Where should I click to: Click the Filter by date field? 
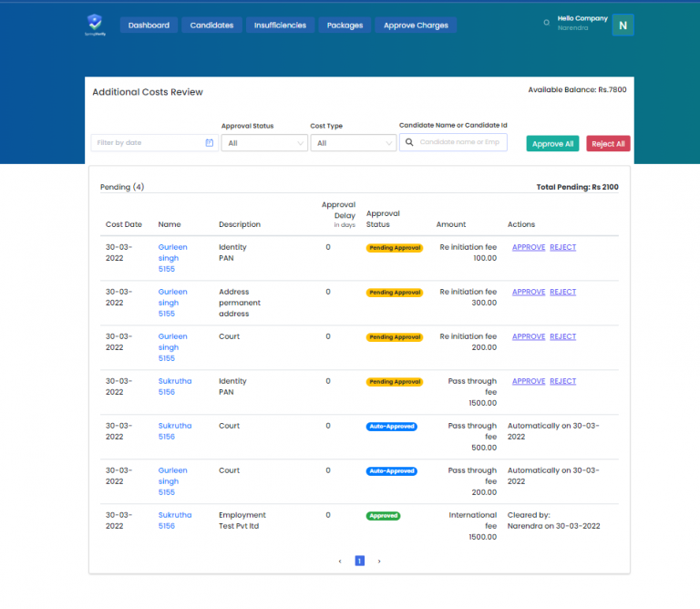(x=154, y=143)
